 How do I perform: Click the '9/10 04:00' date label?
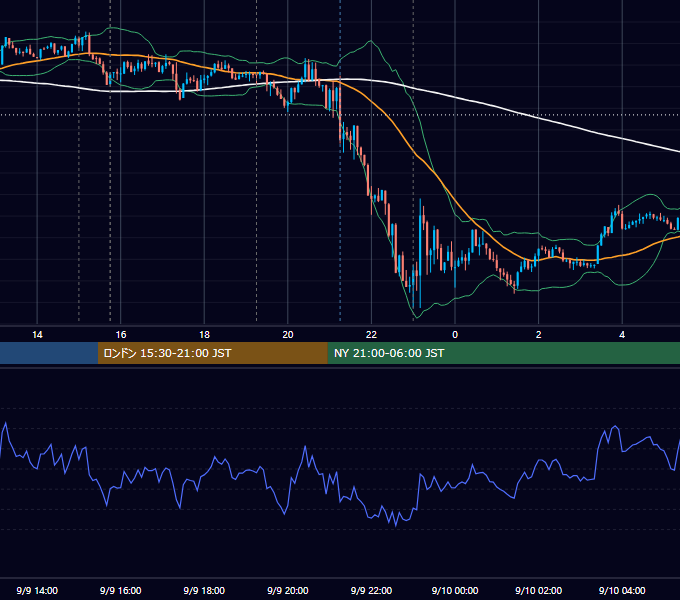point(622,590)
